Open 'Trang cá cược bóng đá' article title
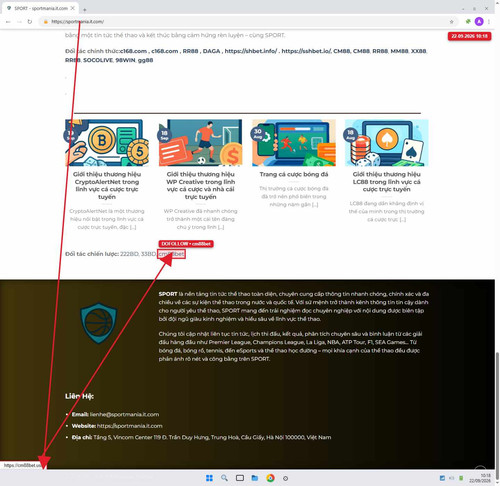Image resolution: width=500 pixels, height=486 pixels. click(294, 174)
